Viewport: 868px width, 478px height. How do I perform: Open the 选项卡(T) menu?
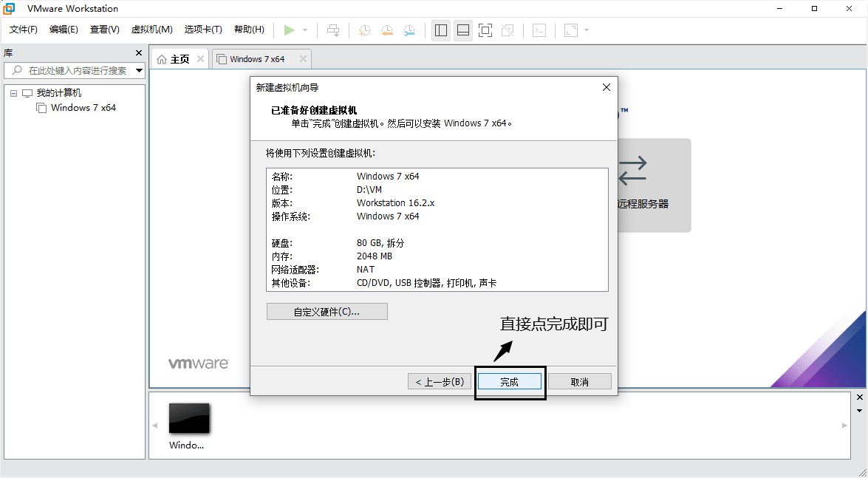click(x=203, y=30)
